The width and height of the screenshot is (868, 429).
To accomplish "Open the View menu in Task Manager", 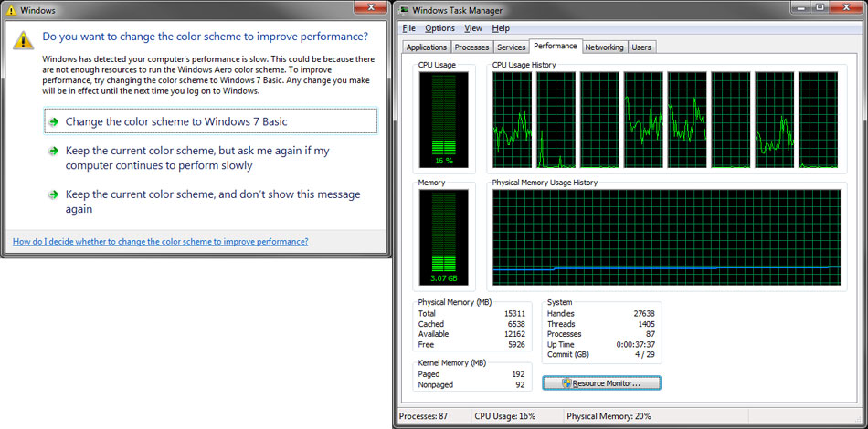I will 473,28.
